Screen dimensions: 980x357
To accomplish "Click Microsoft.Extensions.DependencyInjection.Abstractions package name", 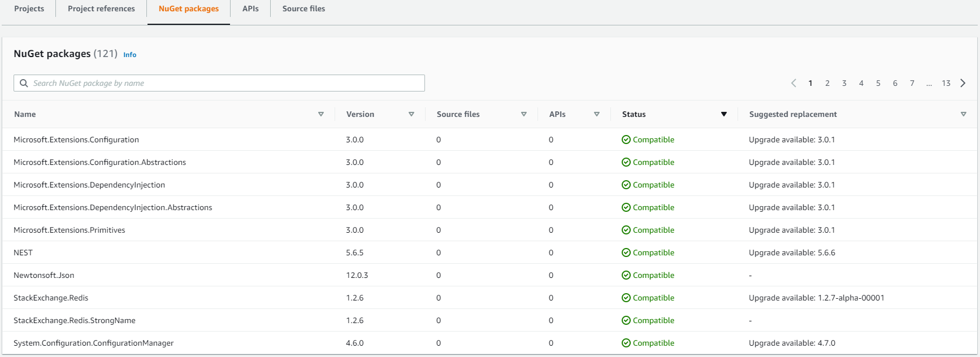I will 113,207.
